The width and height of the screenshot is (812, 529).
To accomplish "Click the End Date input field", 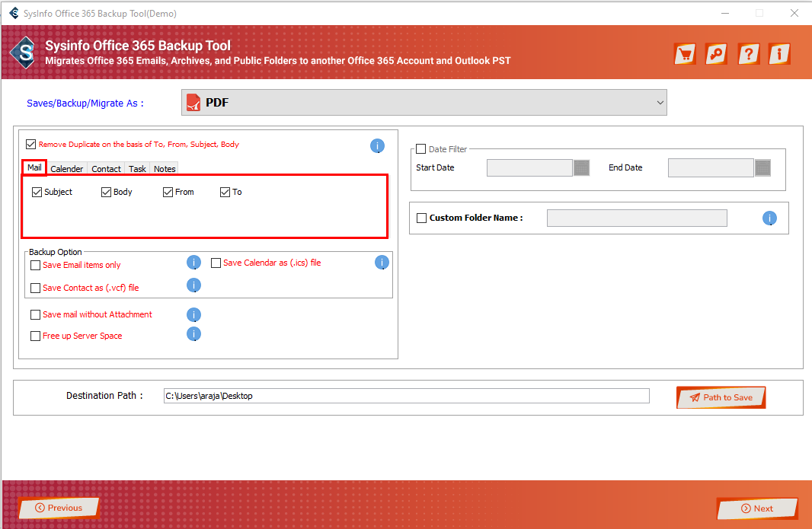I will pyautogui.click(x=711, y=167).
